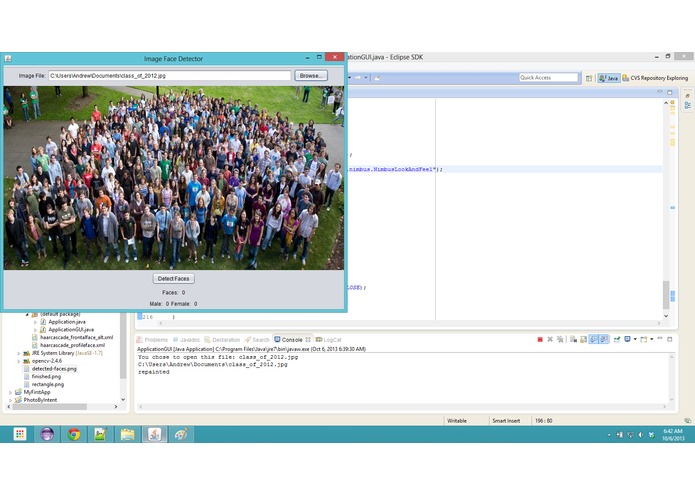Click the Forward navigation arrow in Eclipse

pos(358,78)
